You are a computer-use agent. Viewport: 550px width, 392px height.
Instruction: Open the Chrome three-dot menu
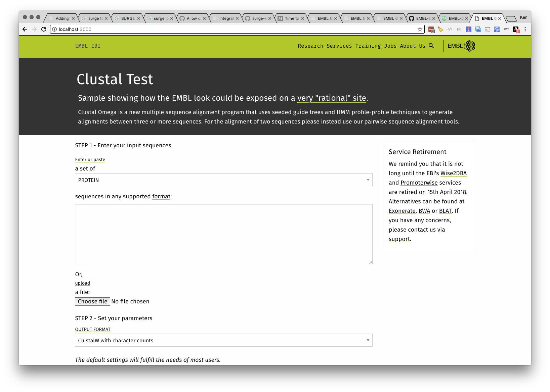point(525,29)
